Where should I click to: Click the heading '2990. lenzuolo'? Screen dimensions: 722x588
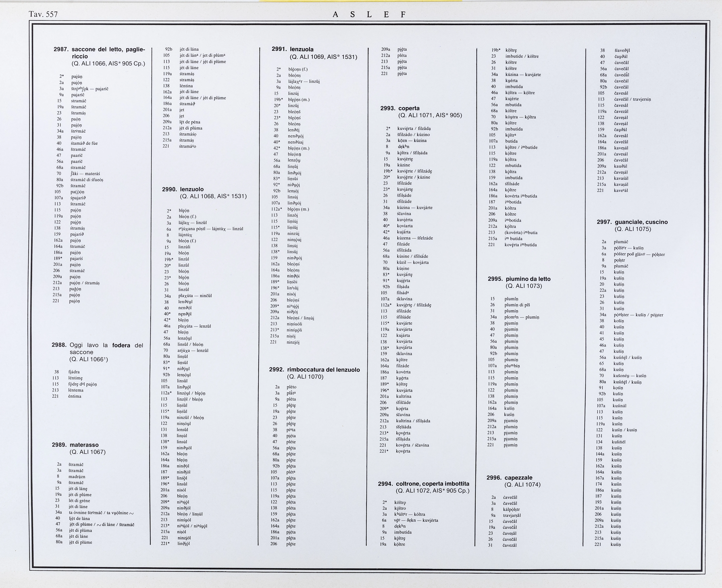[183, 189]
